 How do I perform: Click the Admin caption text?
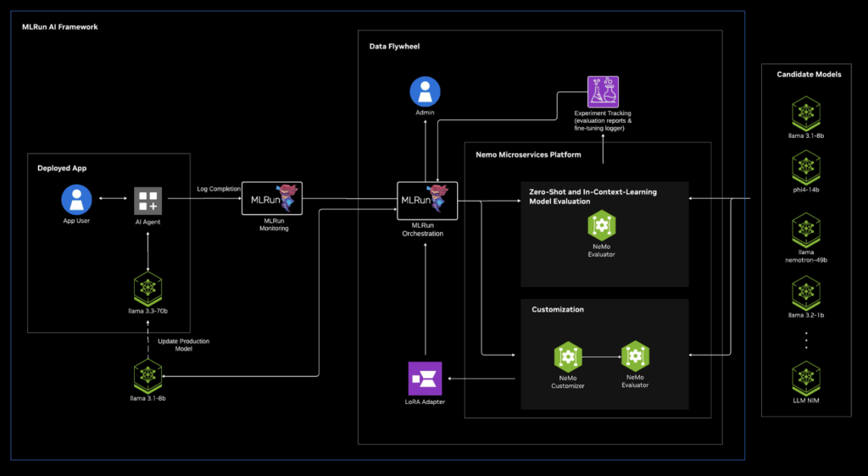[426, 113]
